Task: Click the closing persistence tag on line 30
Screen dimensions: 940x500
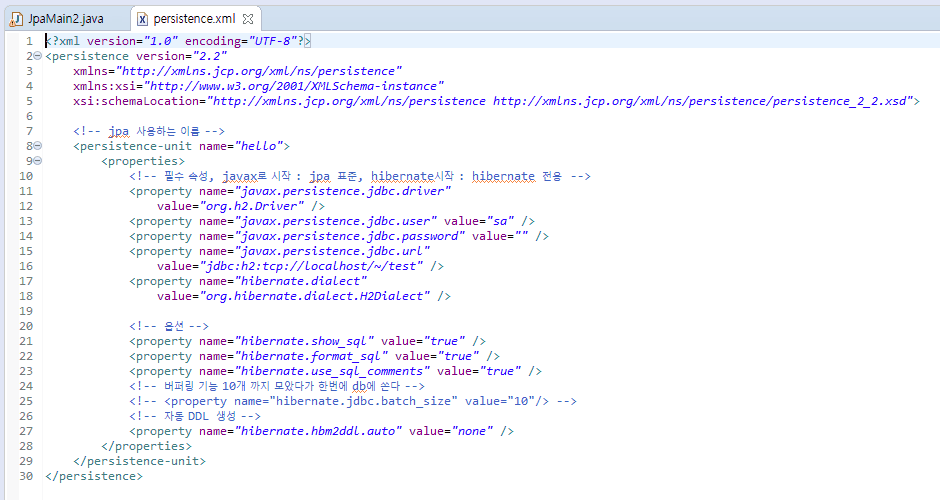Action: [x=94, y=475]
